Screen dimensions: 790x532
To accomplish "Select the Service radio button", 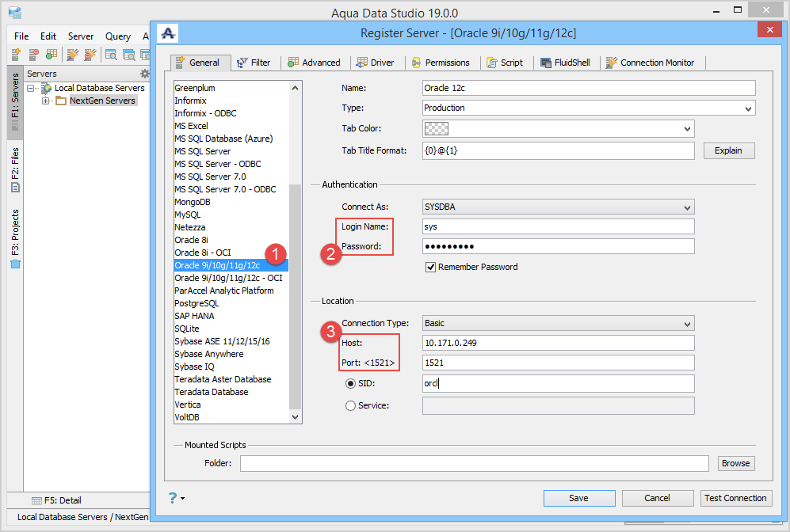I will tap(350, 406).
